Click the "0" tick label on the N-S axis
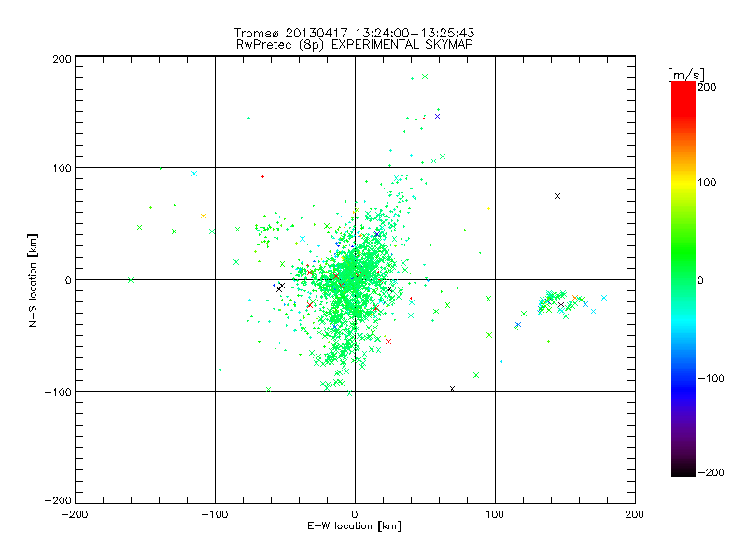747x560 pixels. [68, 280]
